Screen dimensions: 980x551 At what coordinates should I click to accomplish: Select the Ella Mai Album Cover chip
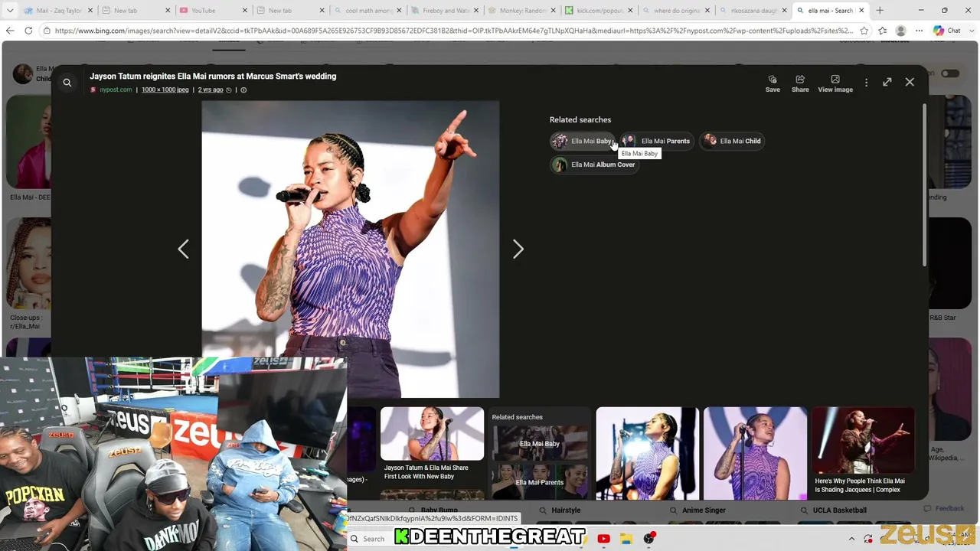click(594, 165)
